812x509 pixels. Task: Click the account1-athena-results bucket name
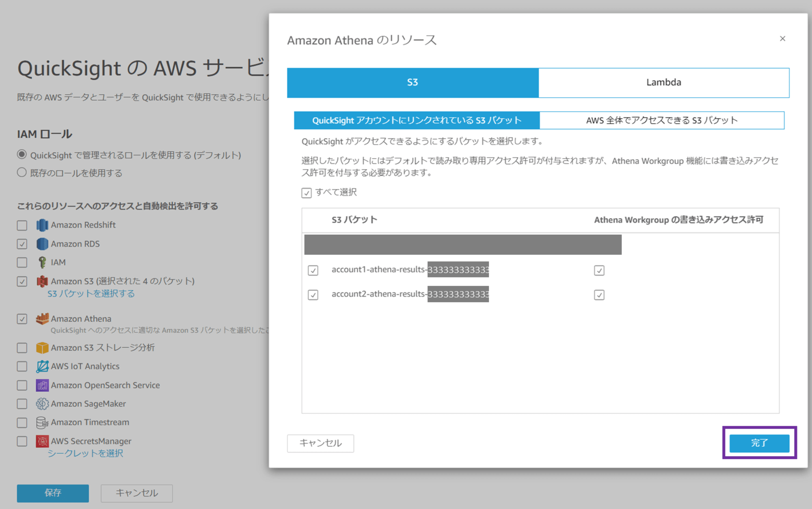[x=410, y=270]
